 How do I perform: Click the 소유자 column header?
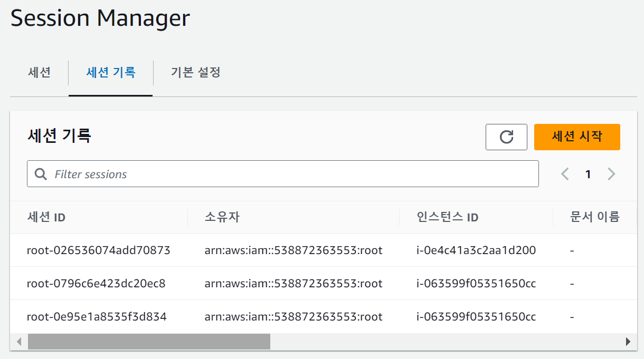click(222, 217)
